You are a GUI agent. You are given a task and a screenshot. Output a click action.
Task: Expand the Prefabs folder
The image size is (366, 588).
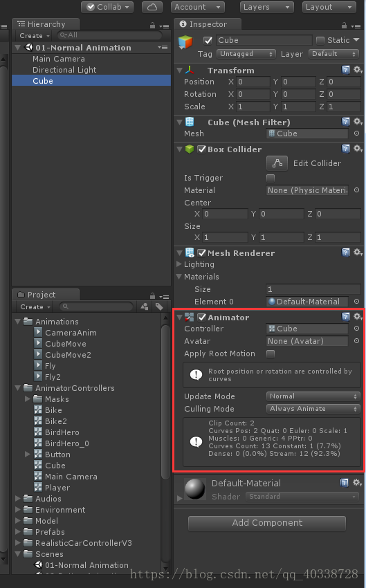pyautogui.click(x=17, y=532)
